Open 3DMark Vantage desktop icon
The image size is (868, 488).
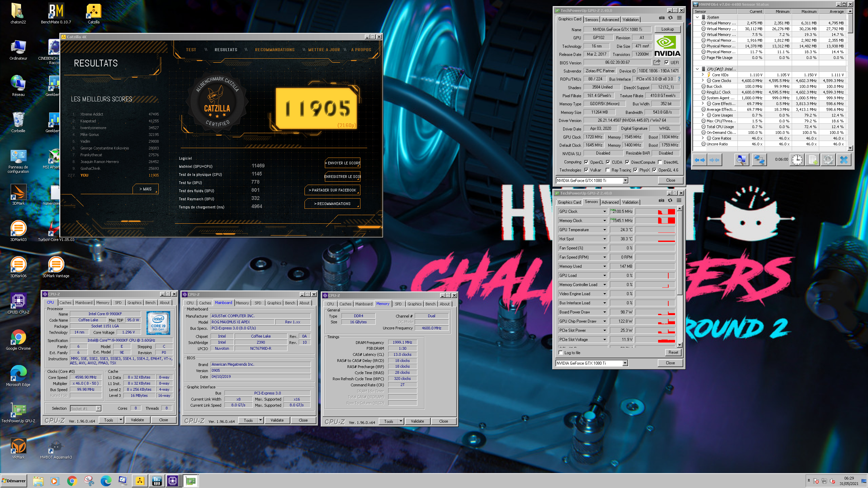click(56, 267)
